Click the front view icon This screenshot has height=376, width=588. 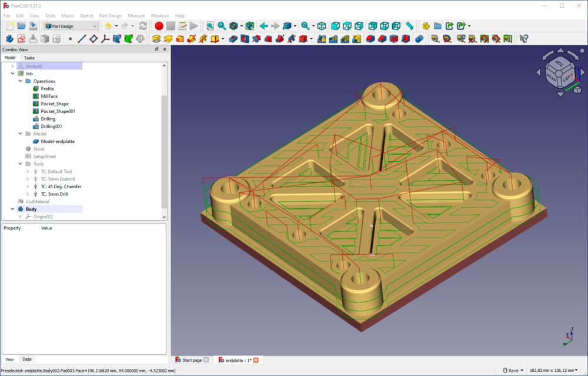tap(335, 26)
